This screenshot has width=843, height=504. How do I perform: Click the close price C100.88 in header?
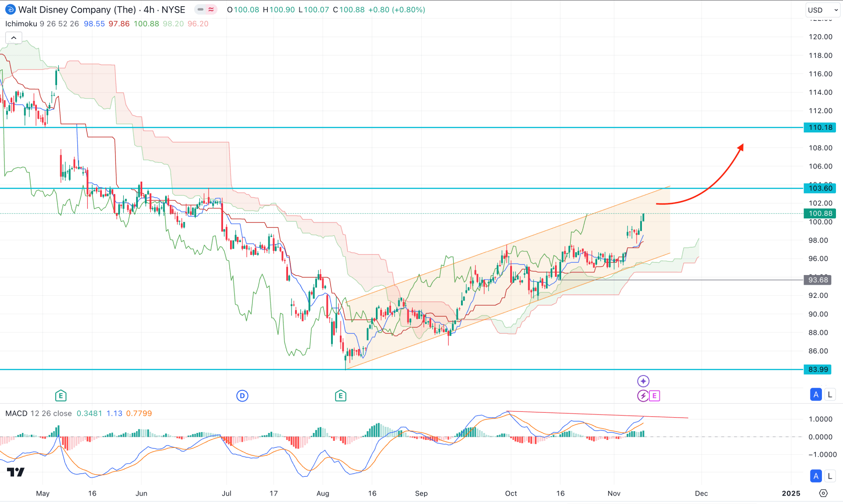click(349, 10)
